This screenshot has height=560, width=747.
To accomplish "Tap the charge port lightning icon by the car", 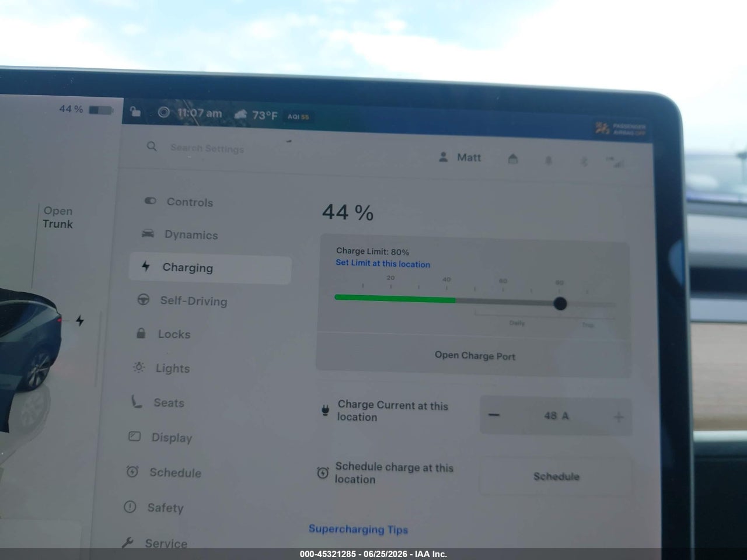I will (80, 320).
